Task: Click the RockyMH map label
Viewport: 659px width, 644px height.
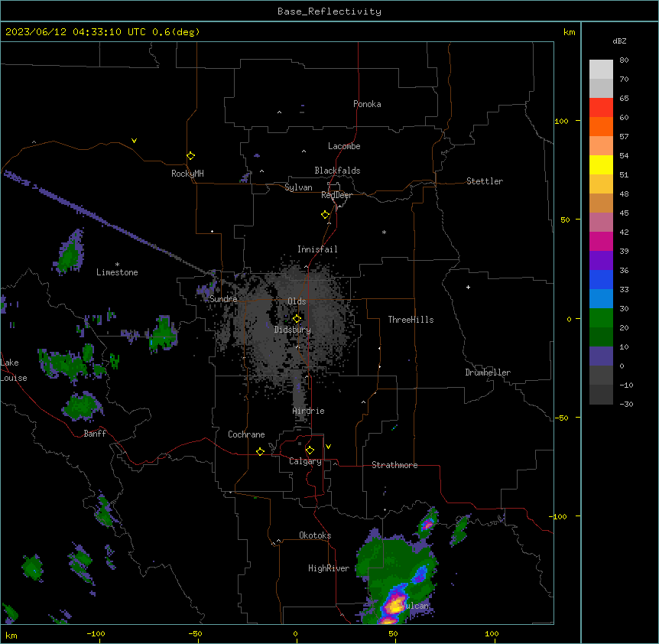Action: (x=187, y=174)
